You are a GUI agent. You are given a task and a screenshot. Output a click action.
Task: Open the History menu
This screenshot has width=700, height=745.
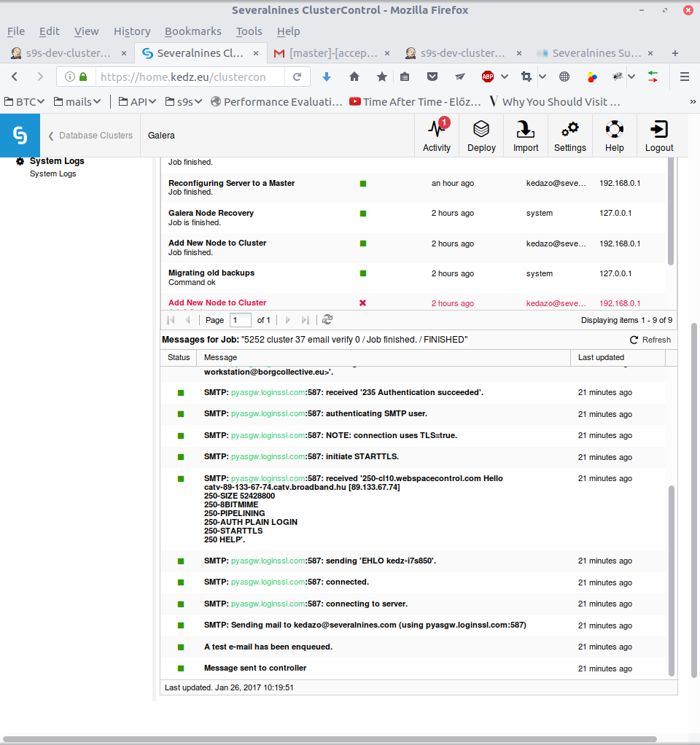[132, 31]
